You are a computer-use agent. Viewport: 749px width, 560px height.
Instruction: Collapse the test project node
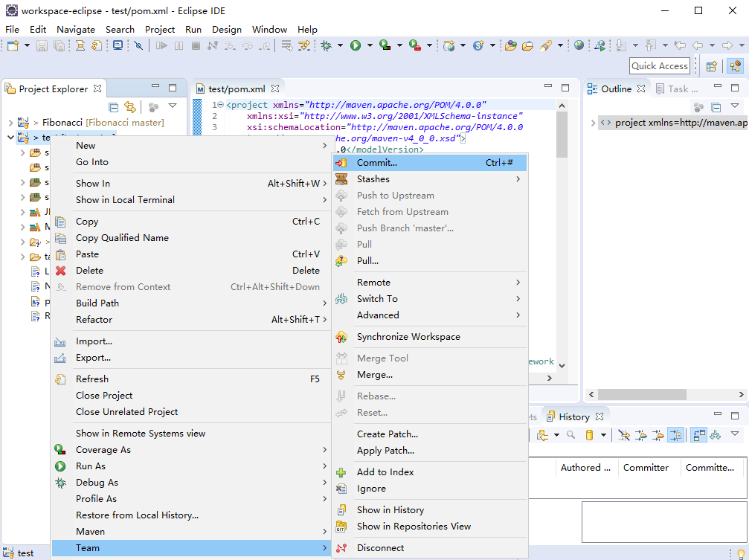pyautogui.click(x=10, y=138)
